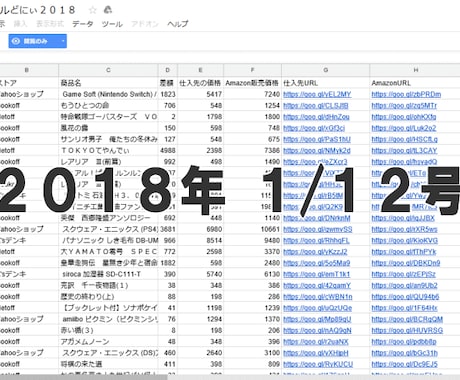Image resolution: width=460 pixels, height=380 pixels.
Task: Open supplier link in 風花の露 row
Action: click(x=314, y=128)
